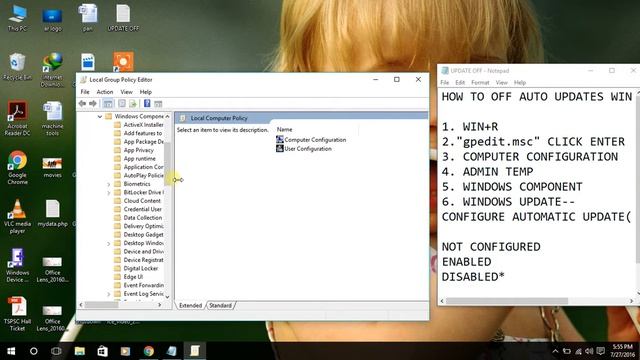Click the volume speaker tray icon
Screen dimensions: 640x360
point(589,351)
